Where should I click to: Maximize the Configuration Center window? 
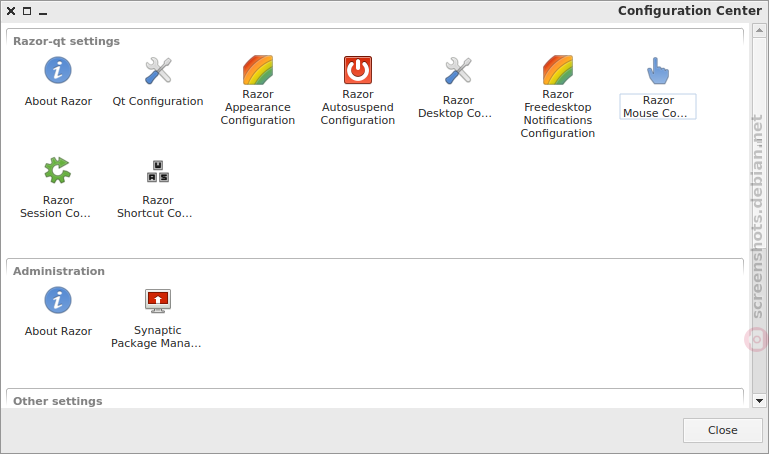27,11
